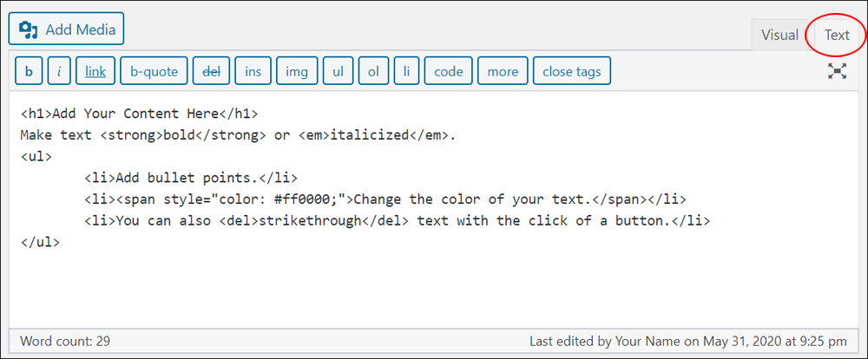The image size is (868, 359).
Task: Click the Word count status text
Action: [65, 342]
